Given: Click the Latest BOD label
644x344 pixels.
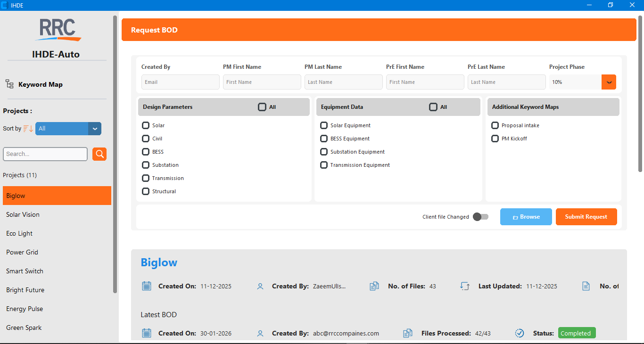Looking at the screenshot, I should click(x=159, y=315).
